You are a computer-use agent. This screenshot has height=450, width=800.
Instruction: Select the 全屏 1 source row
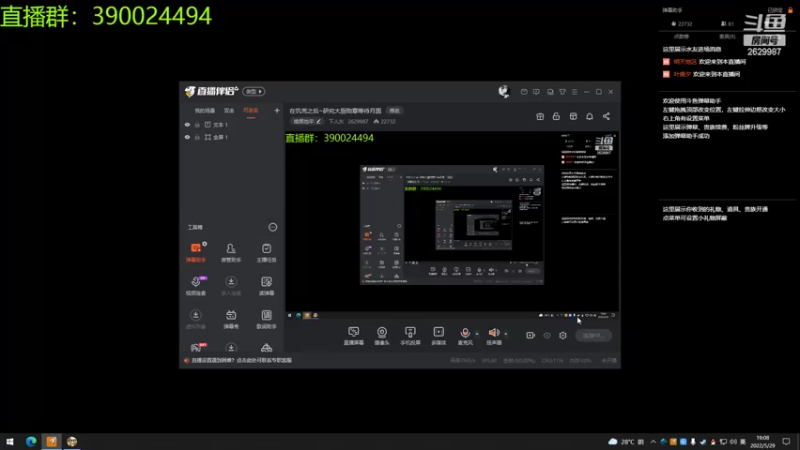click(x=232, y=137)
